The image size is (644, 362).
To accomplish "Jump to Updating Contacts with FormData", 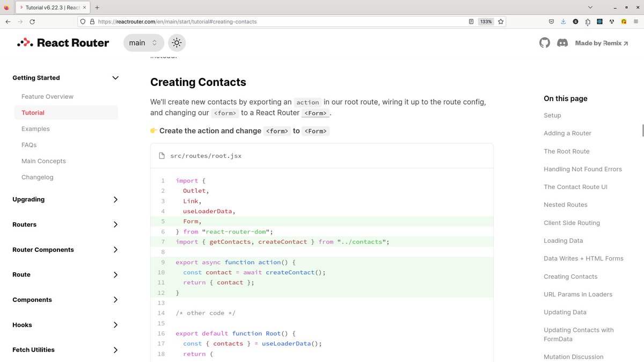I will pos(579,335).
